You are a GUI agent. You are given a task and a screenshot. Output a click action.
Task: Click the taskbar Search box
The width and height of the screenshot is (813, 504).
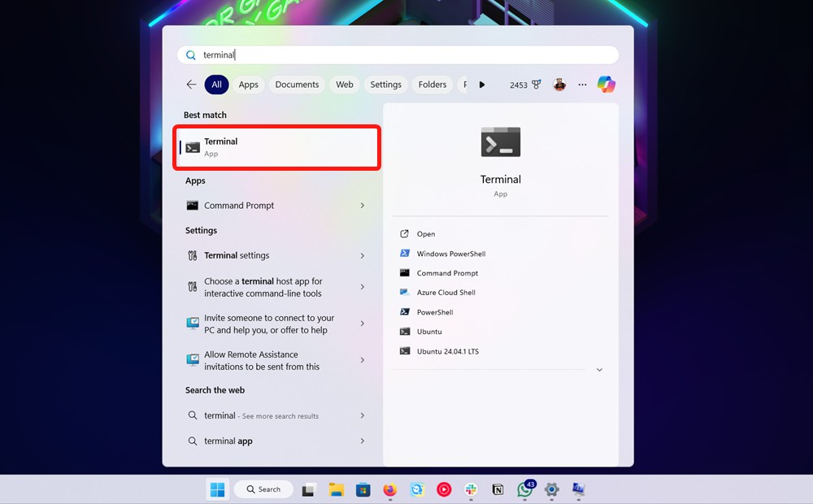pyautogui.click(x=263, y=489)
